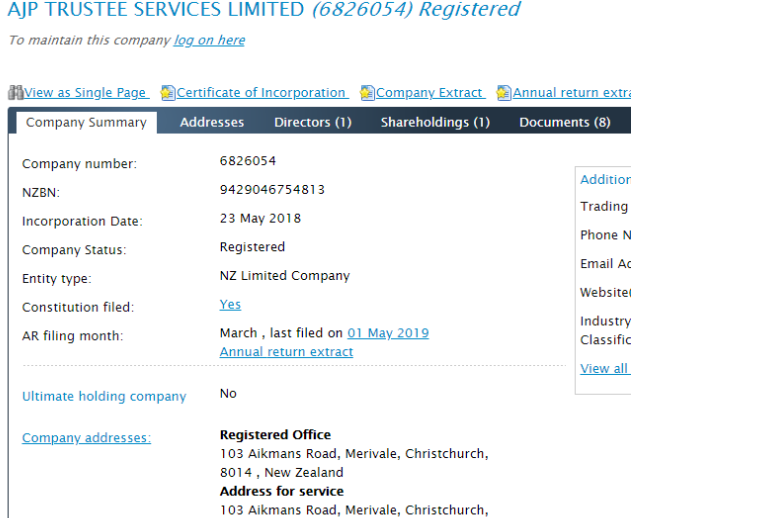778x518 pixels.
Task: Select the Shareholdings (1) tab
Action: (x=435, y=122)
